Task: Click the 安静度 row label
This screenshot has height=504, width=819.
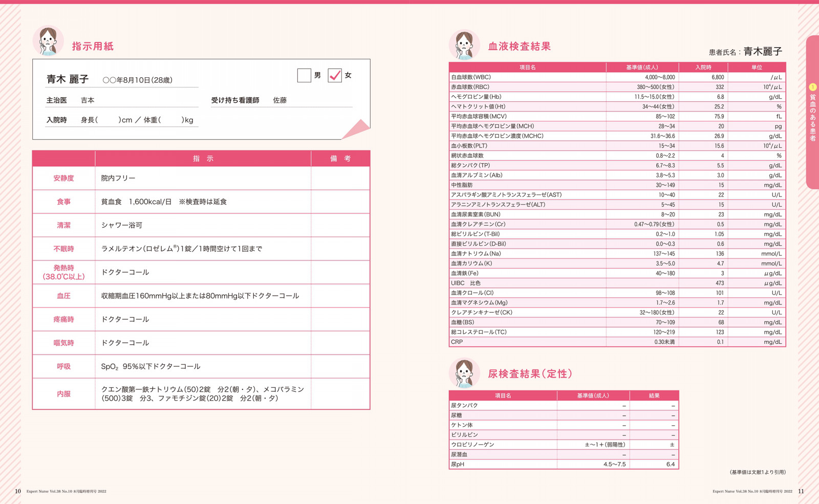Action: pos(63,178)
